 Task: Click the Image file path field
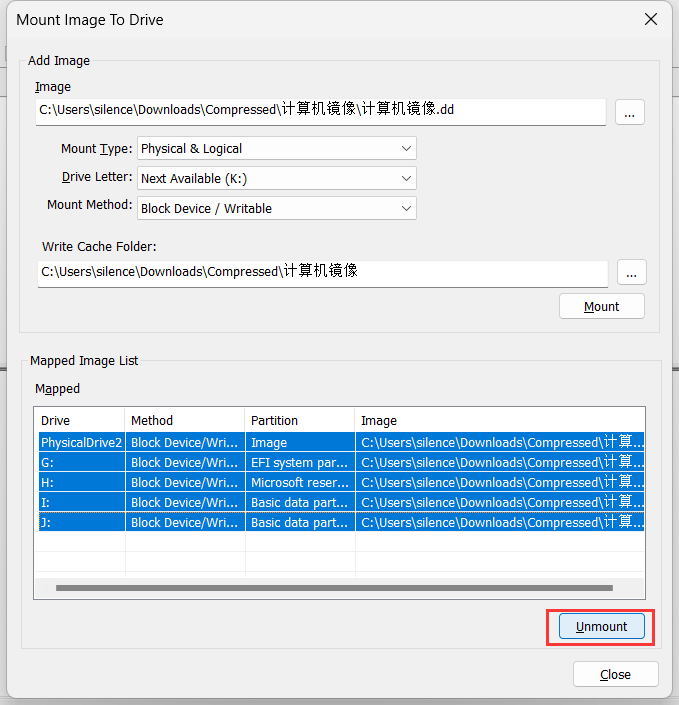[321, 112]
